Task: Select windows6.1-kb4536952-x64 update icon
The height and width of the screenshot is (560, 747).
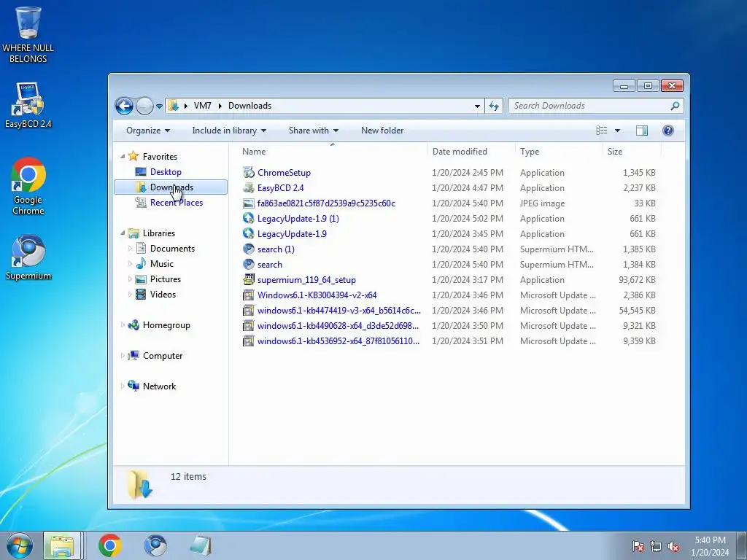Action: (x=248, y=341)
